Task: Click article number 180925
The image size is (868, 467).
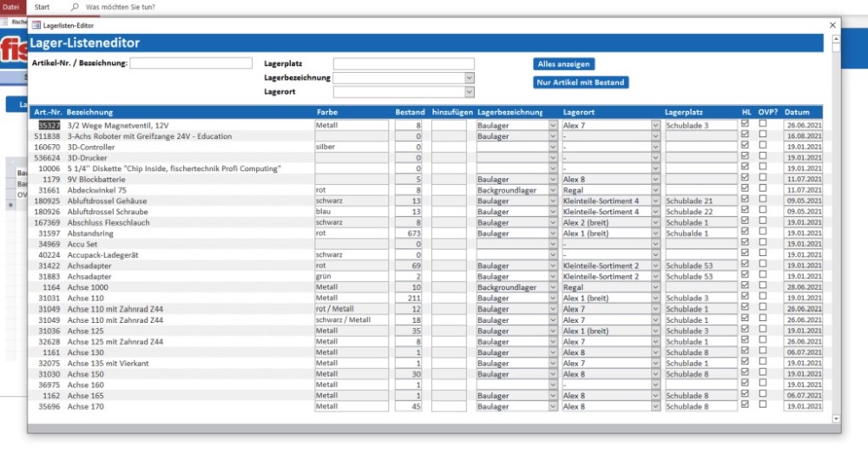Action: point(47,201)
